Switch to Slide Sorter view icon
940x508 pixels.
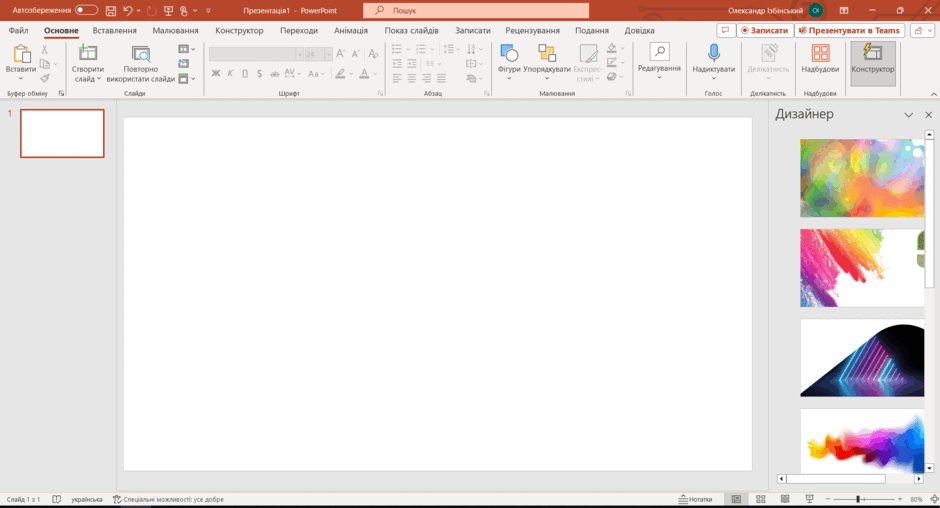761,499
